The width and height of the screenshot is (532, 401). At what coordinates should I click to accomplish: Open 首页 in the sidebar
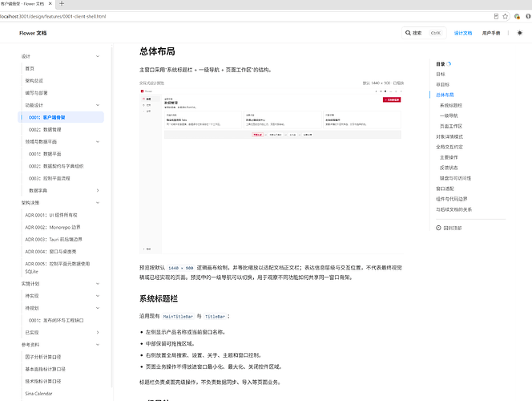(30, 69)
